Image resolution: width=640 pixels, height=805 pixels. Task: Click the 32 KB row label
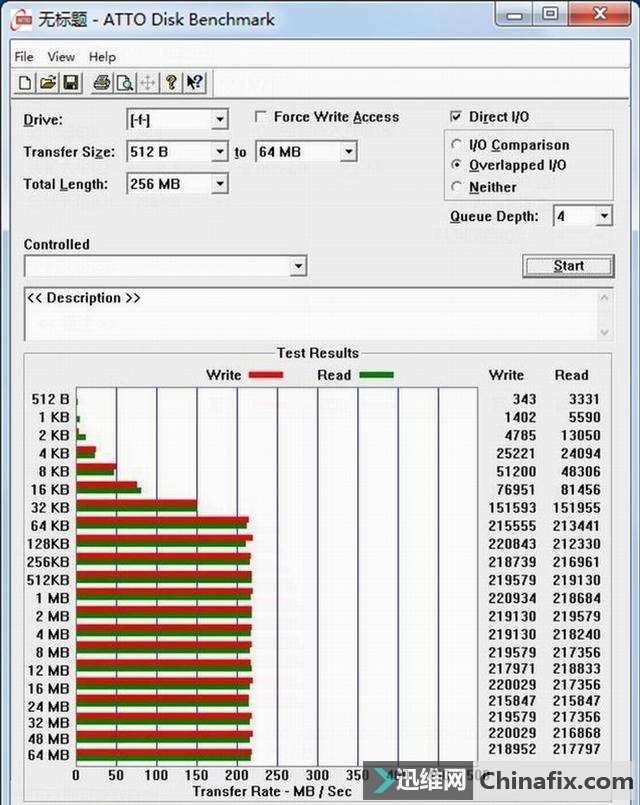coord(50,508)
